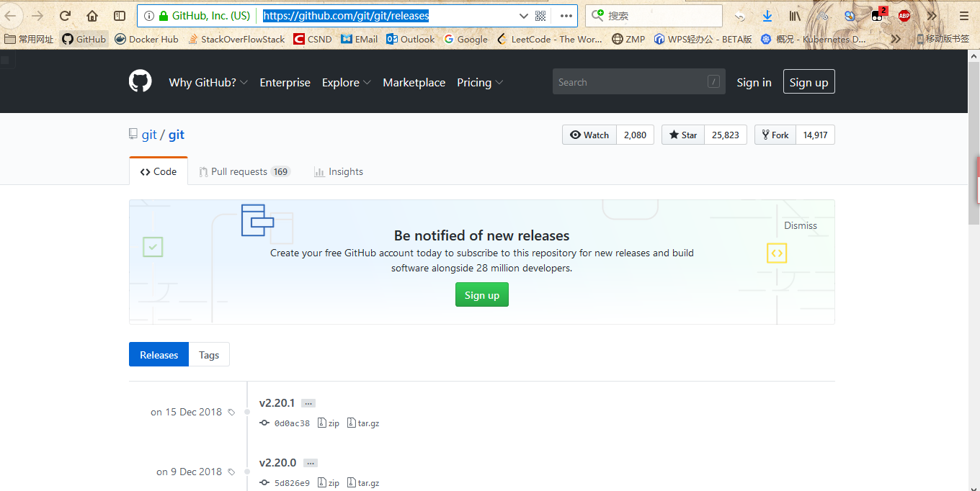Switch to the Pull requests tab
Viewport: 980px width, 491px height.
pyautogui.click(x=244, y=171)
